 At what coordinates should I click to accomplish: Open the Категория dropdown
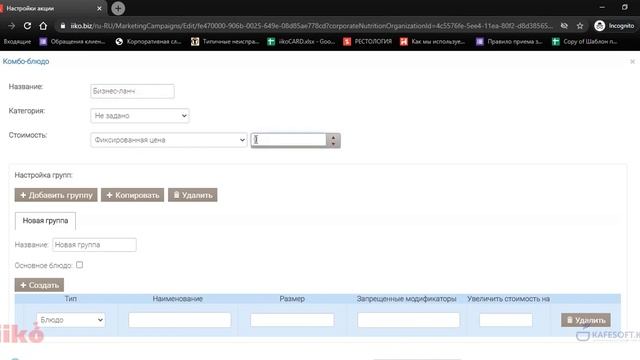click(x=140, y=116)
